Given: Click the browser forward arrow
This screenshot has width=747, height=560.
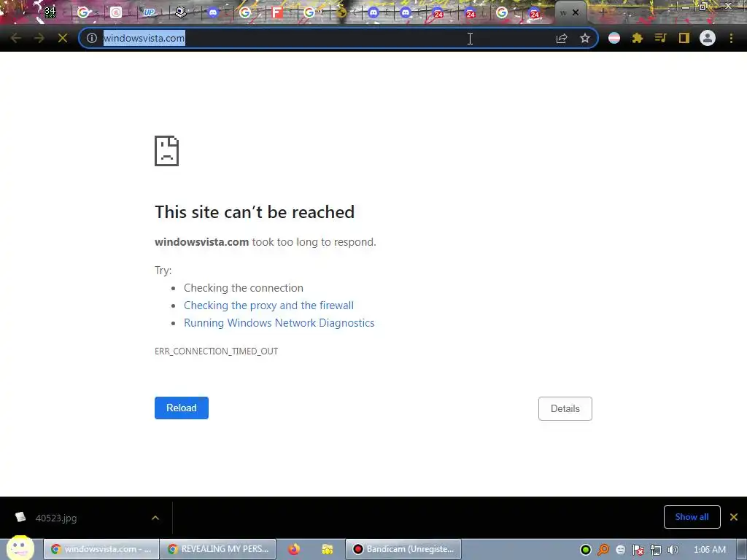Looking at the screenshot, I should [39, 38].
